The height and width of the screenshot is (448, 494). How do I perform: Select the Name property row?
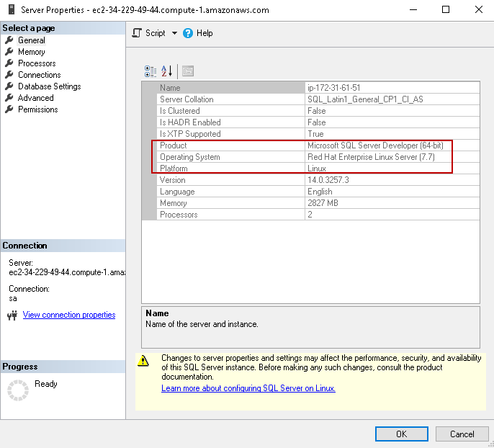(x=318, y=88)
